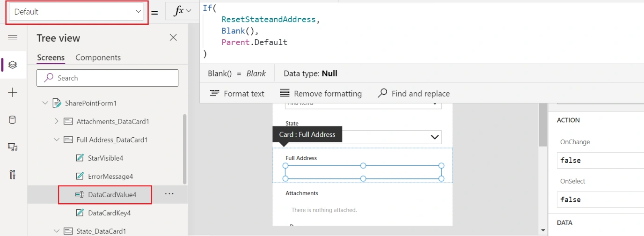Select StarVisible4 in tree view

(x=105, y=158)
